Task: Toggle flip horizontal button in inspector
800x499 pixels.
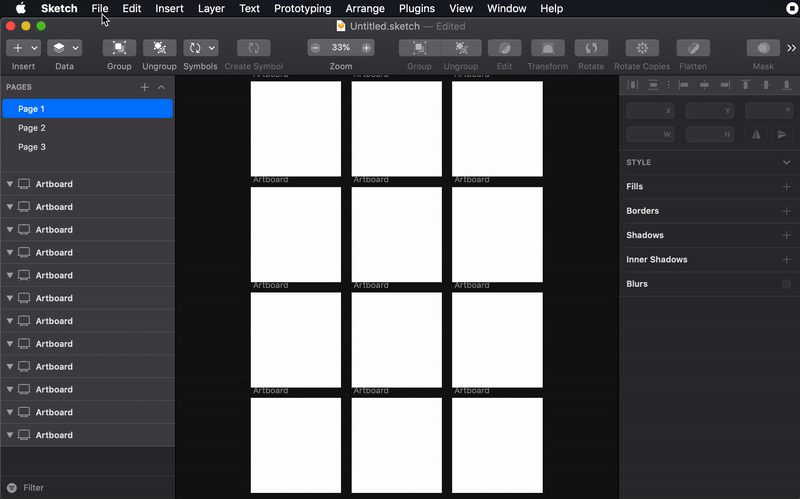Action: tap(756, 135)
